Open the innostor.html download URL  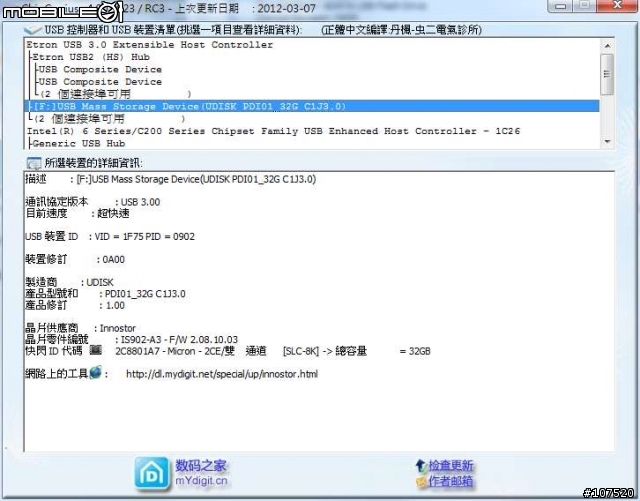(222, 374)
